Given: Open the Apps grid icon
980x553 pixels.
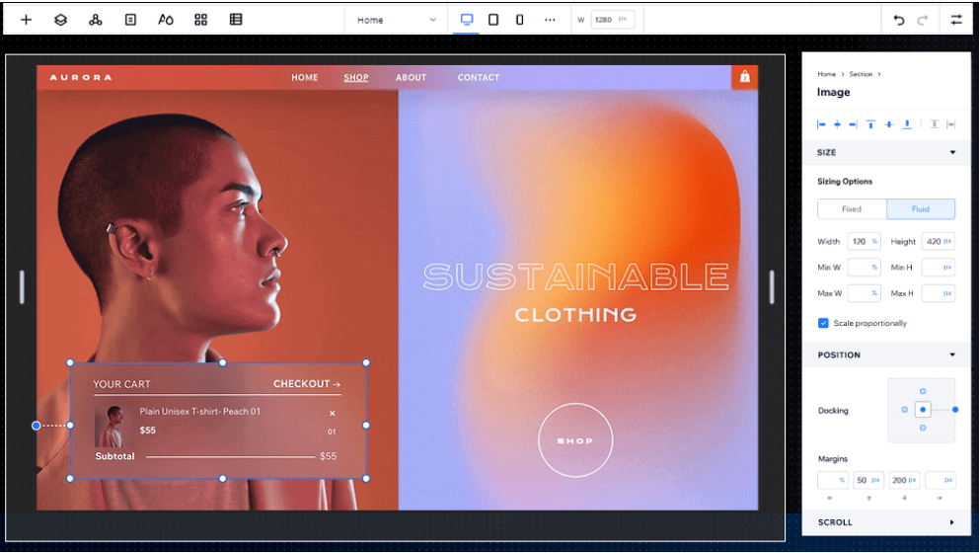Looking at the screenshot, I should [x=200, y=20].
